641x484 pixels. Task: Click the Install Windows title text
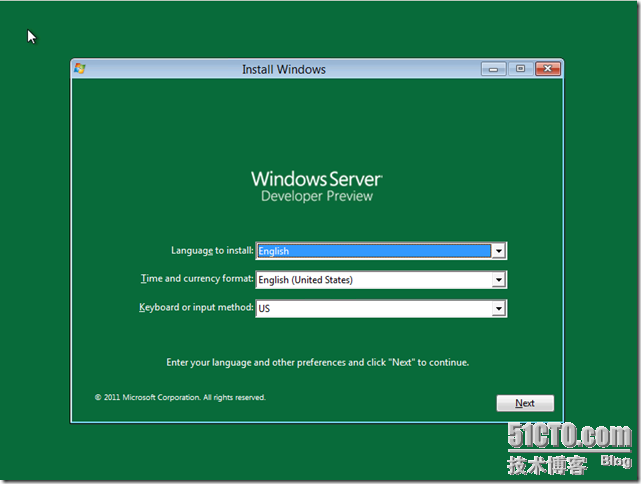click(284, 69)
